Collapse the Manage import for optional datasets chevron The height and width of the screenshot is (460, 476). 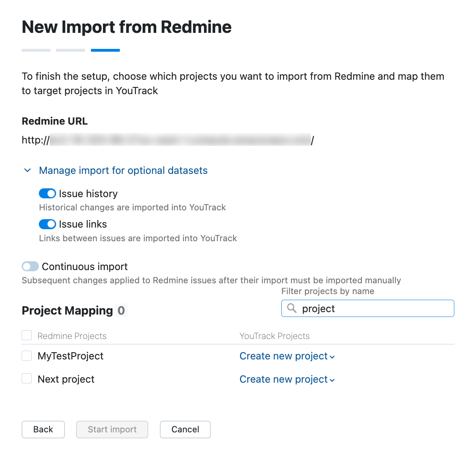[27, 170]
